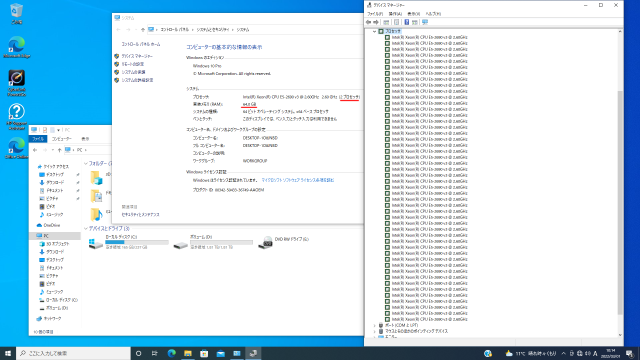Open 表示 tab in Explorer ribbon
This screenshot has height=360, width=640.
point(85,139)
